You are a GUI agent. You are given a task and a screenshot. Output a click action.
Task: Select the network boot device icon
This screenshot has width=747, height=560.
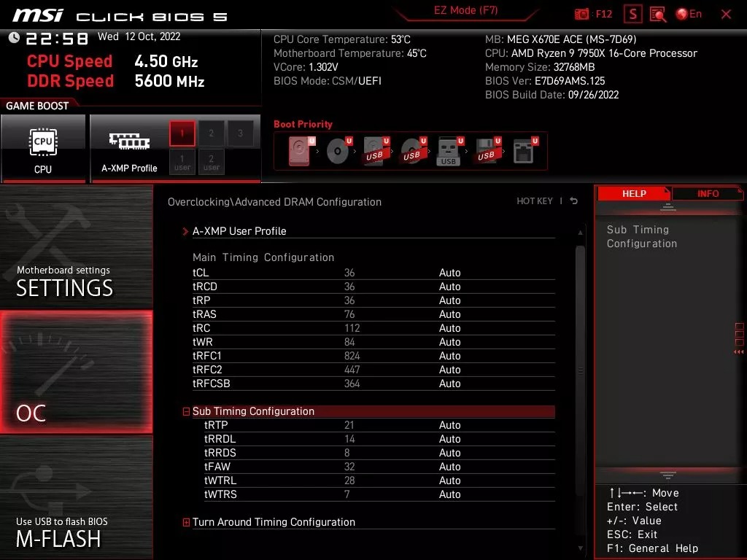(525, 151)
